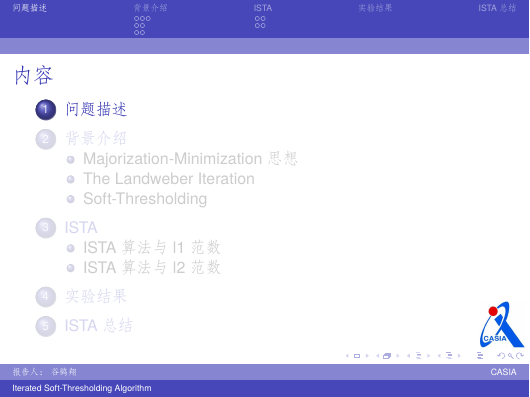Select second circle in bottom row under header ISTA
The width and height of the screenshot is (530, 397).
(x=263, y=25)
